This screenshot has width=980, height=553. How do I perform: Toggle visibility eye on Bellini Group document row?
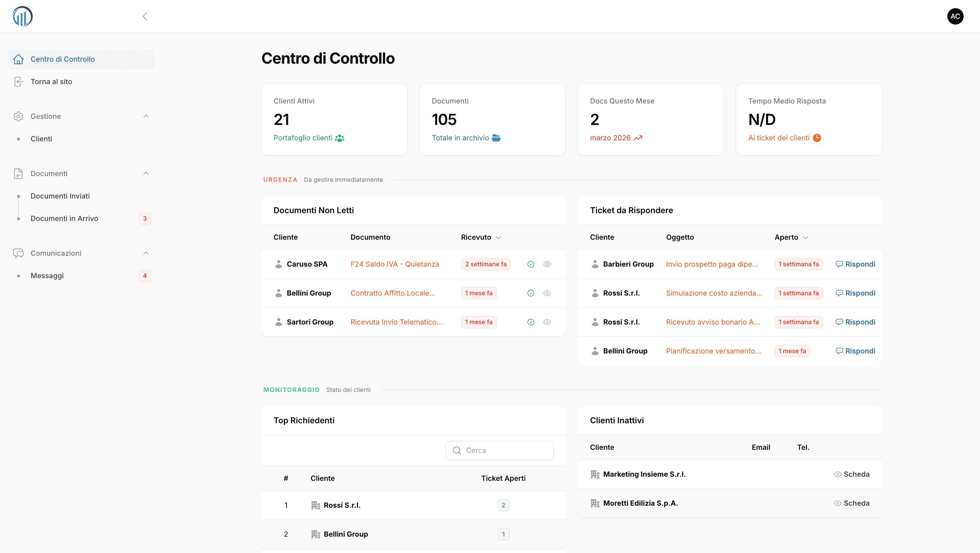coord(547,293)
